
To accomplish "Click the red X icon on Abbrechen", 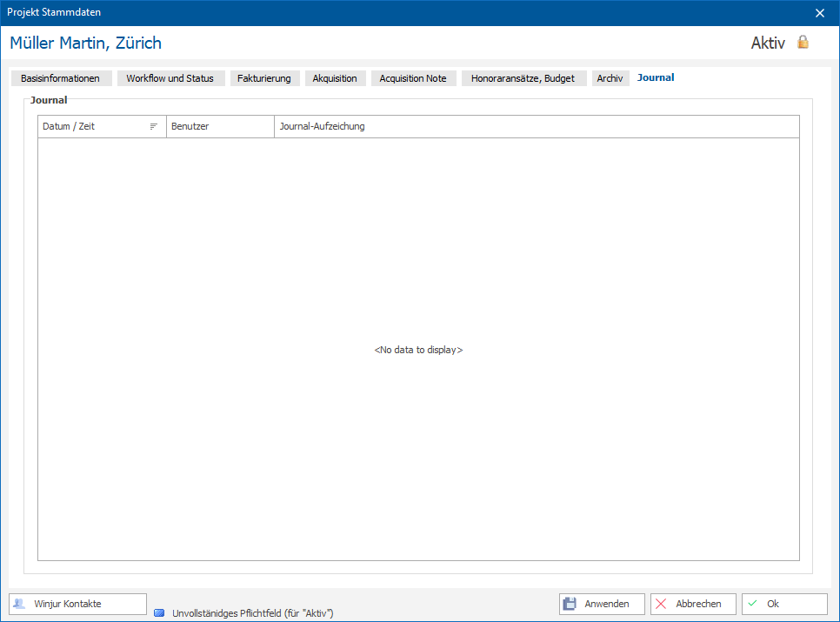I will pos(661,604).
